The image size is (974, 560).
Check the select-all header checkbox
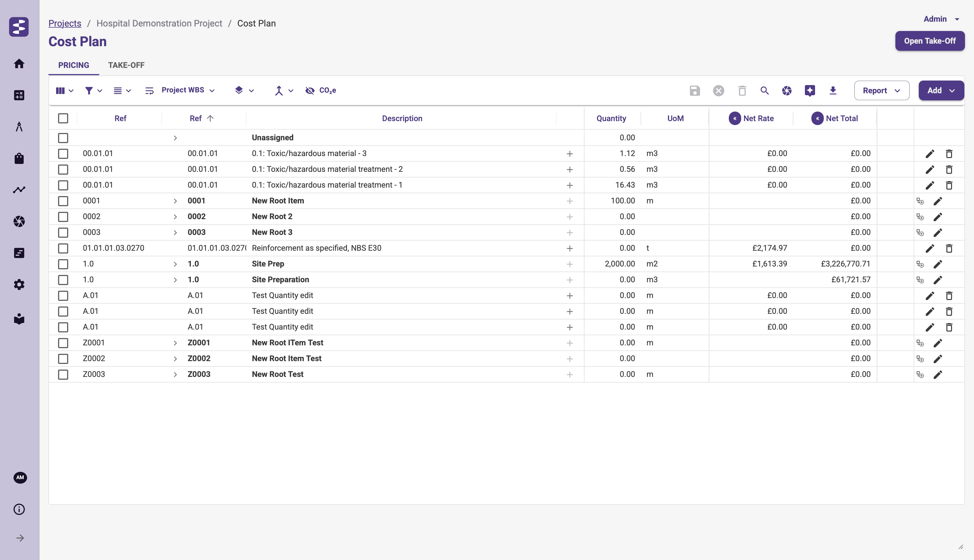tap(63, 119)
